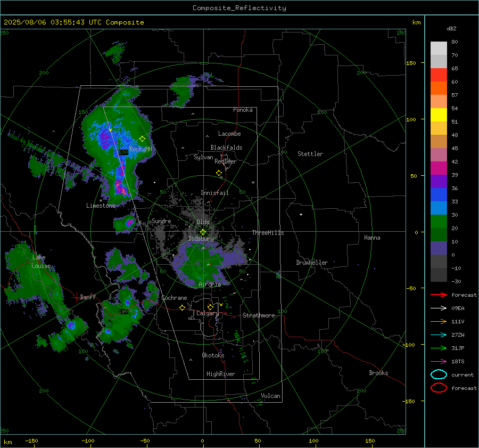Click the Airdrie city label

tap(210, 284)
